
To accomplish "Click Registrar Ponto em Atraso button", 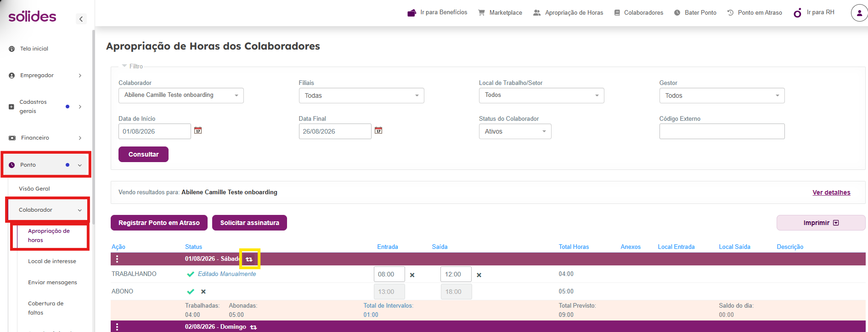I will click(x=159, y=223).
